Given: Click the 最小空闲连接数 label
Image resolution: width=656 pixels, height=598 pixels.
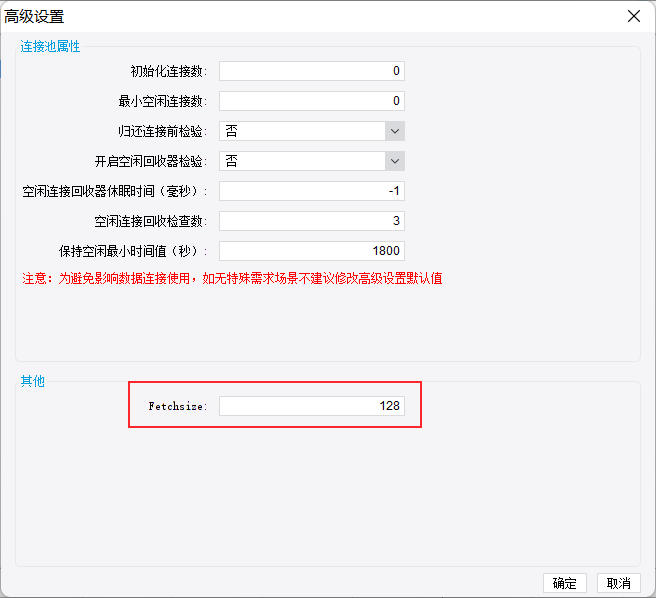Looking at the screenshot, I should tap(163, 101).
